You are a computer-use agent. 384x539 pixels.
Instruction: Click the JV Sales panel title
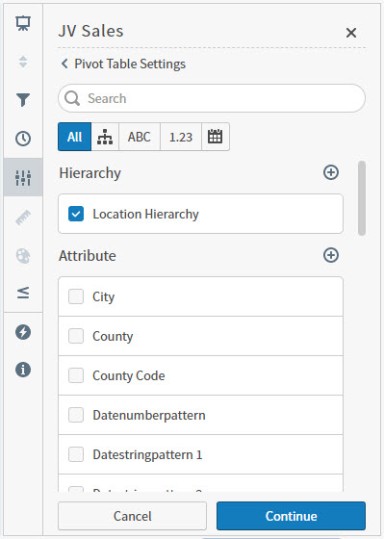pos(91,31)
